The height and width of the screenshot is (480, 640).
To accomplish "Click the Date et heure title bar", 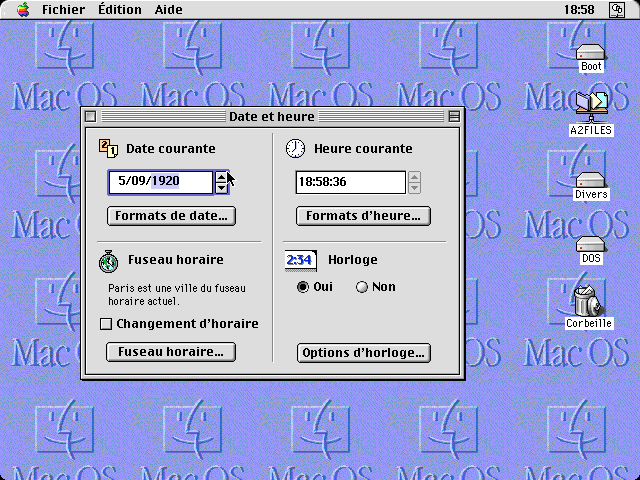I will point(272,117).
